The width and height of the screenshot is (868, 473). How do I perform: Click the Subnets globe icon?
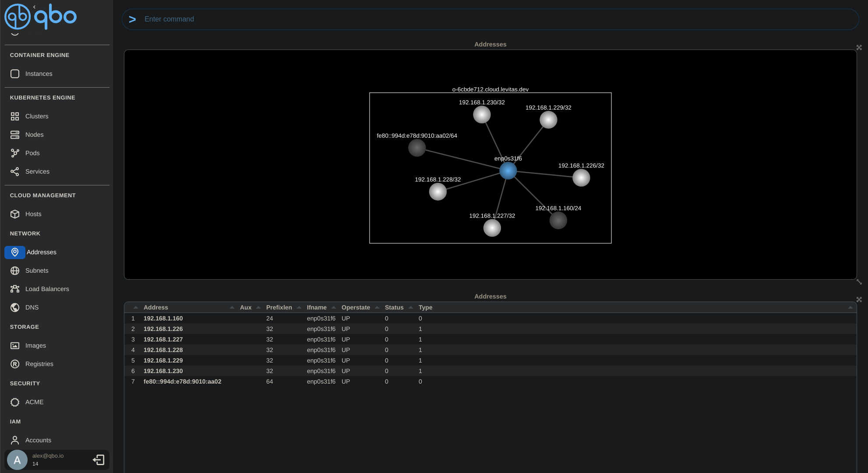pyautogui.click(x=15, y=270)
